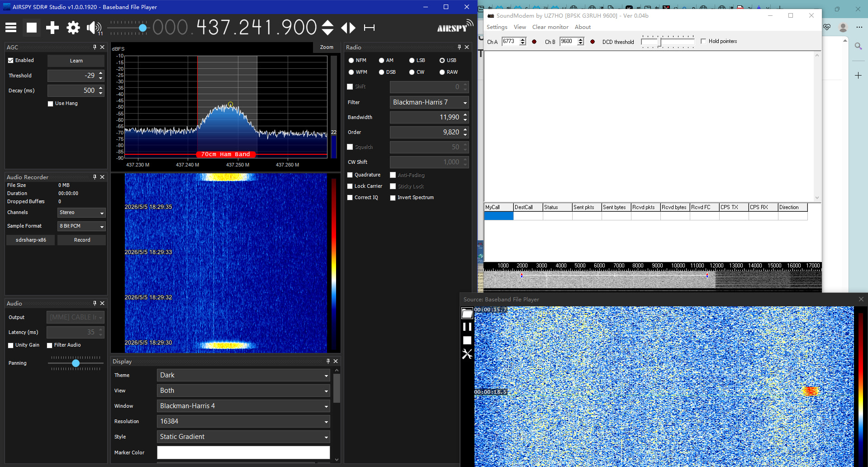Enable the Invert Spectrum checkbox

(393, 198)
